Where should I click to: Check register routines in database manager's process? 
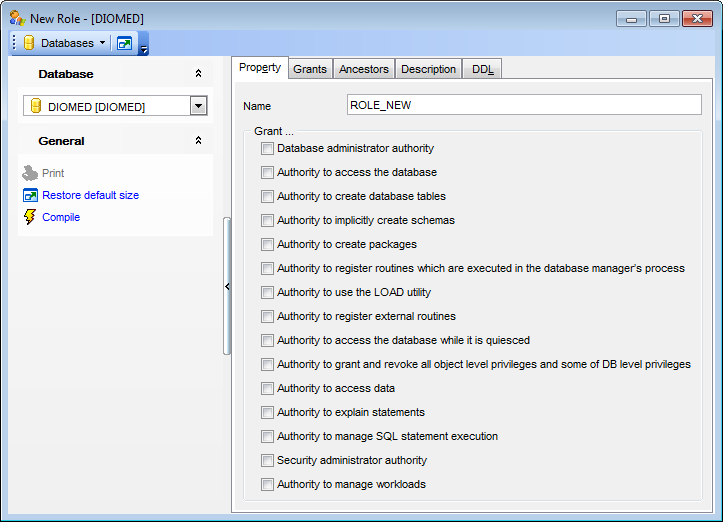267,268
